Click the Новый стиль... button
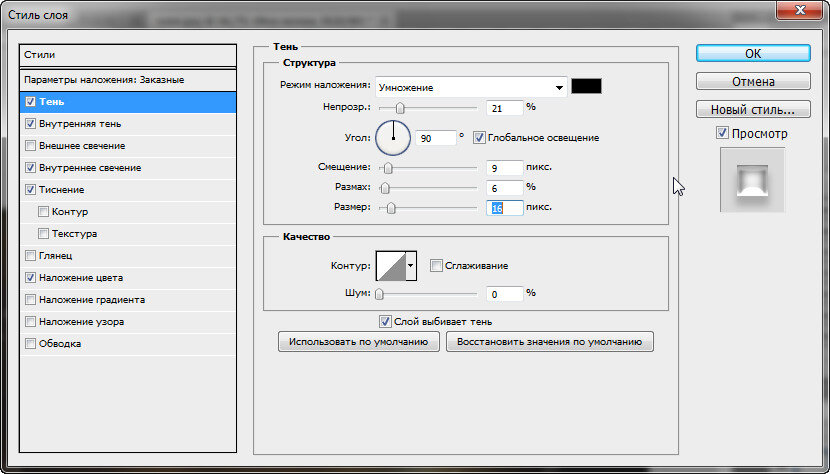 pos(753,110)
